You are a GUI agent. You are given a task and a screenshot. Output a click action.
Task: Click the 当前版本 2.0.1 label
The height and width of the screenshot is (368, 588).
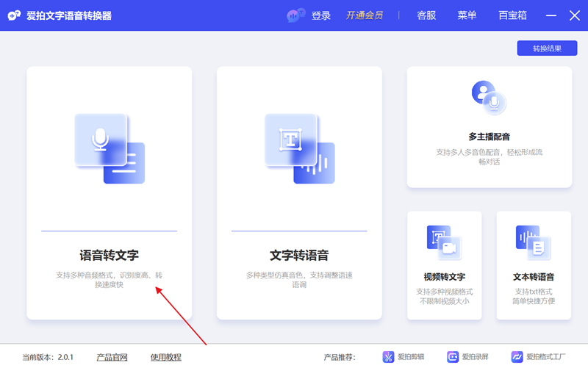pyautogui.click(x=48, y=357)
